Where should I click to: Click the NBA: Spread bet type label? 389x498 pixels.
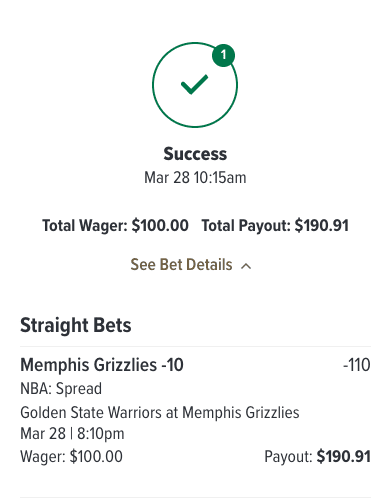(x=61, y=389)
